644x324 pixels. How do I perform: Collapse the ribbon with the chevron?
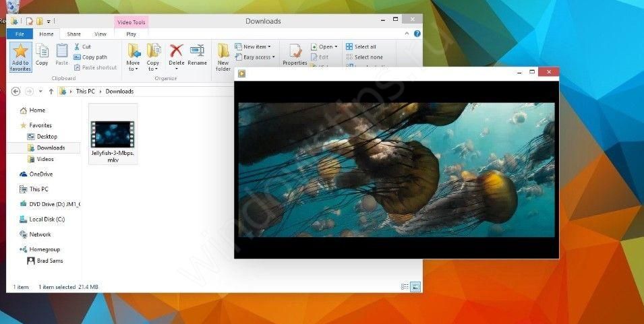[409, 34]
